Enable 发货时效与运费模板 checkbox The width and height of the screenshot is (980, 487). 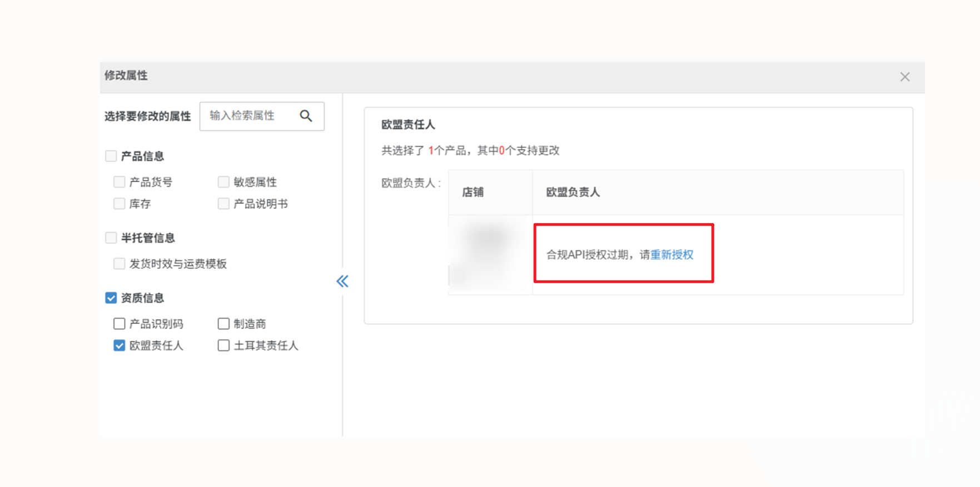click(119, 264)
